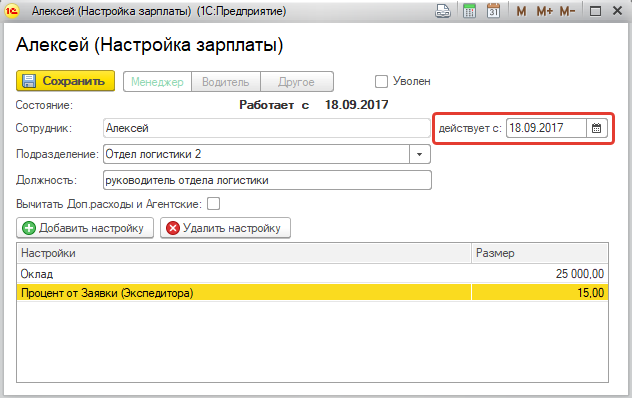Expand the Подразделение dropdown arrow

click(x=420, y=154)
